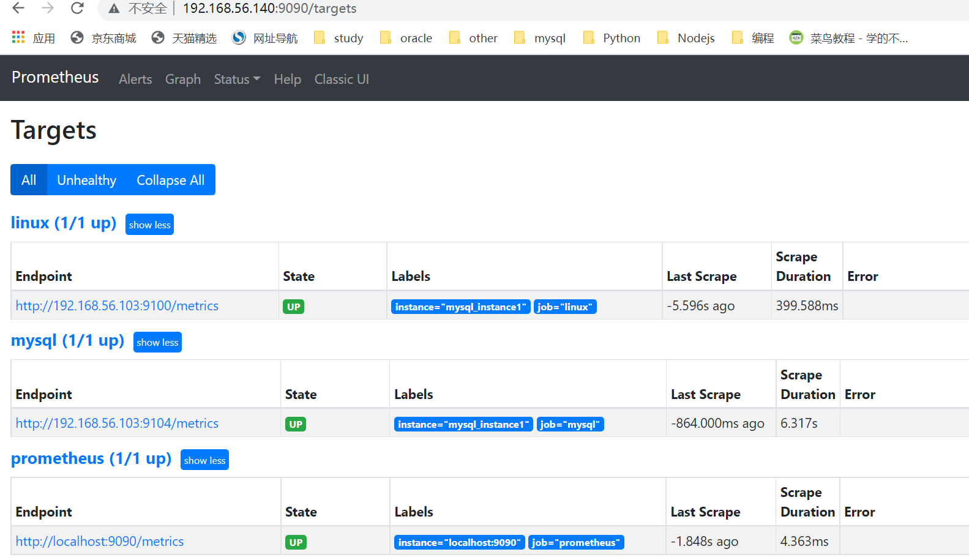Collapse linux job with show less
This screenshot has width=969, height=560.
pos(149,225)
